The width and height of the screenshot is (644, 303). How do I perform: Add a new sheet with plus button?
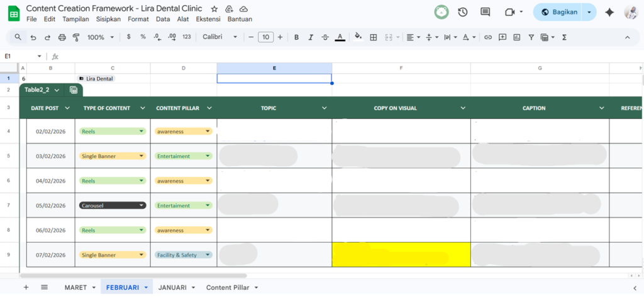26,287
